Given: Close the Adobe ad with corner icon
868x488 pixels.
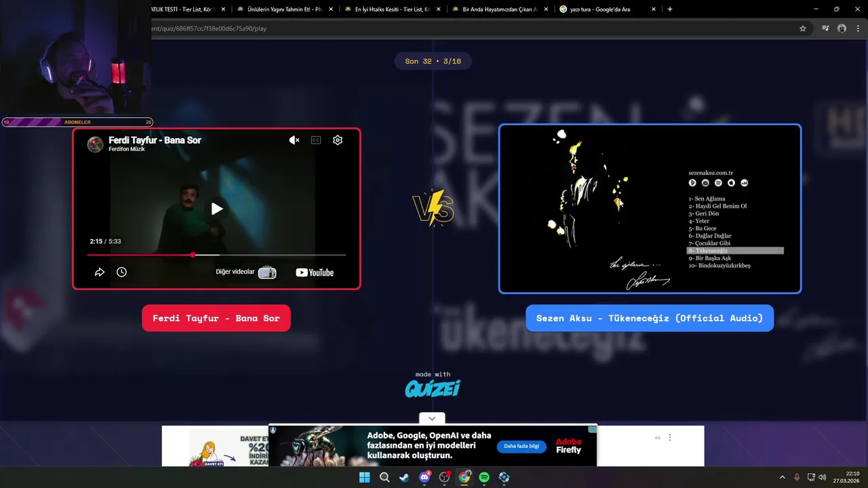Looking at the screenshot, I should [592, 430].
